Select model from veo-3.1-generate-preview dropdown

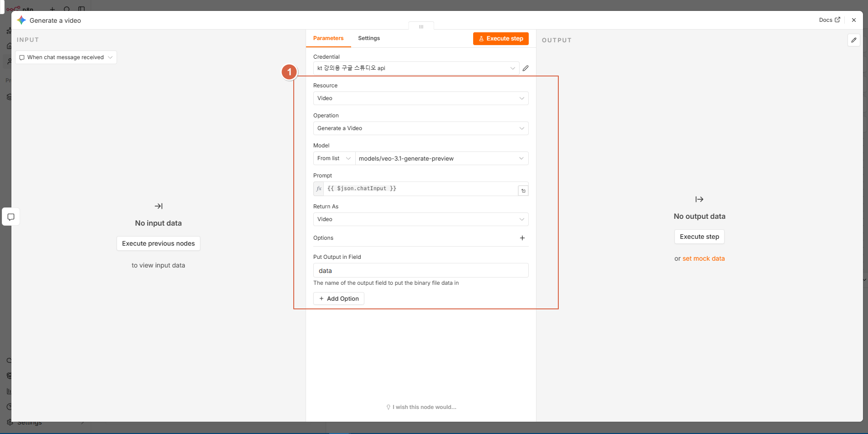pos(441,158)
